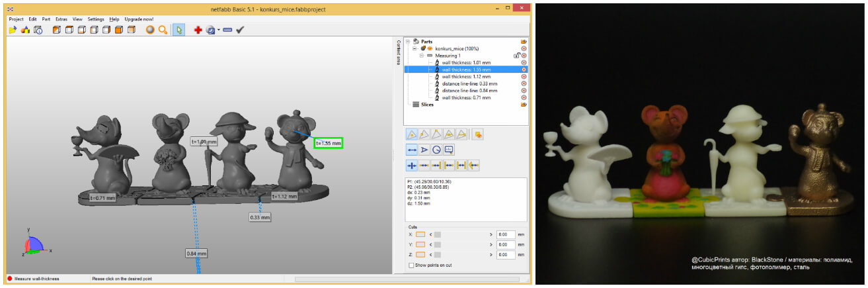This screenshot has height=288, width=868.
Task: Open the Part menu
Action: tap(46, 19)
